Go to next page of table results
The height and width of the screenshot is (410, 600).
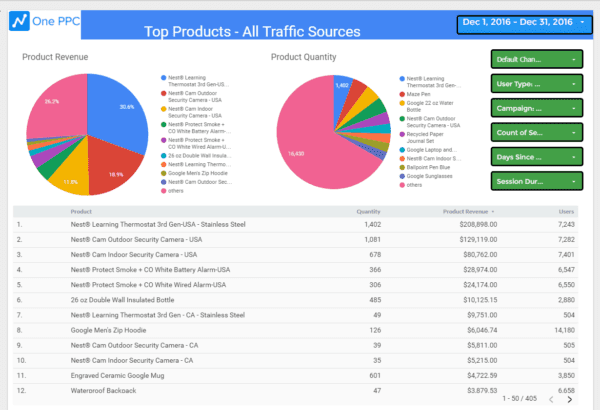tap(569, 398)
